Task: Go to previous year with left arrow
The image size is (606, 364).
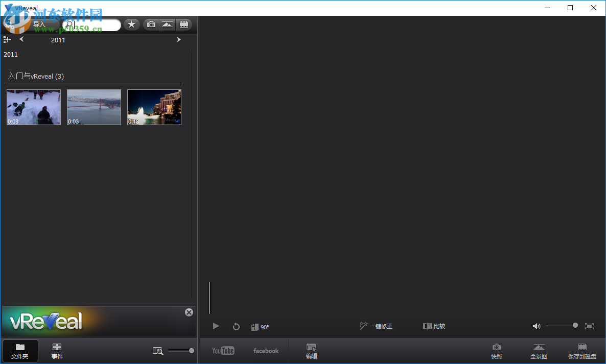Action: pyautogui.click(x=21, y=39)
